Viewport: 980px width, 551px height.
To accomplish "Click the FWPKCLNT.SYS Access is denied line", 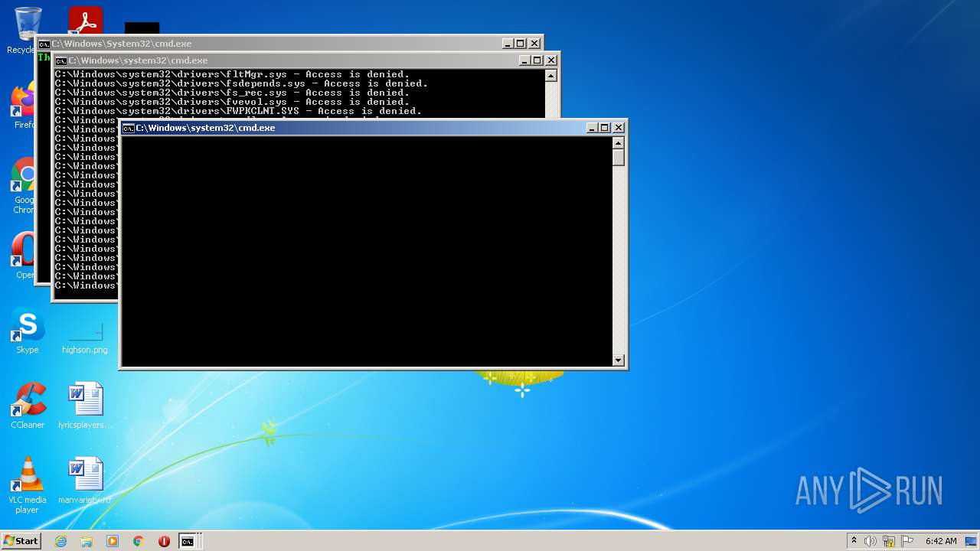I will pyautogui.click(x=238, y=111).
